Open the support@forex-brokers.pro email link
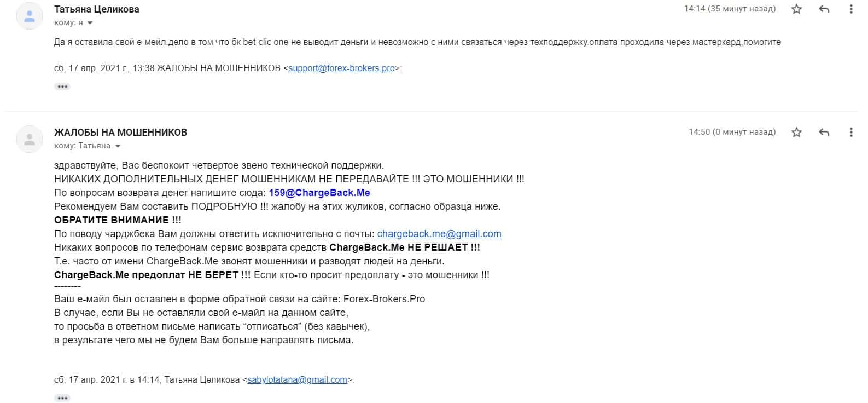868x403 pixels. (341, 68)
